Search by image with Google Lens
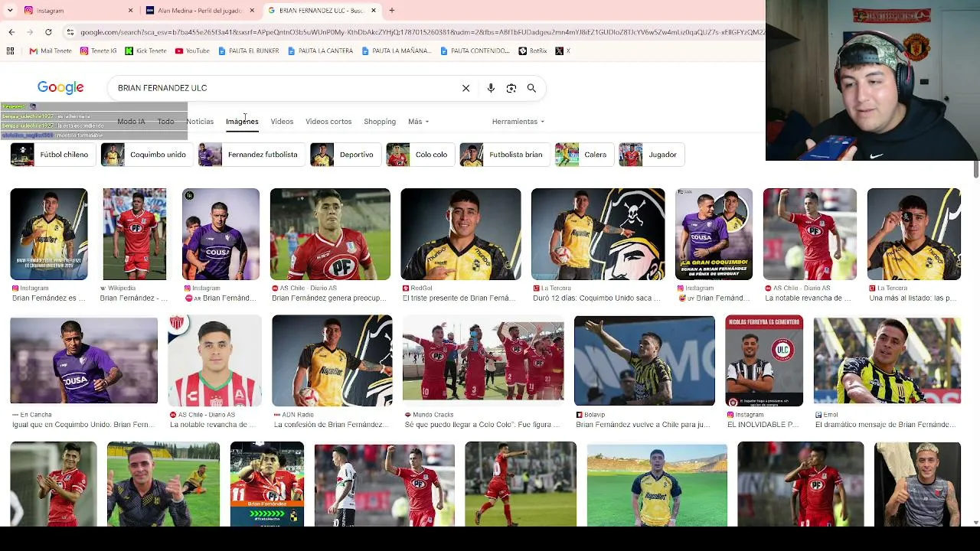Viewport: 980px width, 551px height. [x=511, y=88]
